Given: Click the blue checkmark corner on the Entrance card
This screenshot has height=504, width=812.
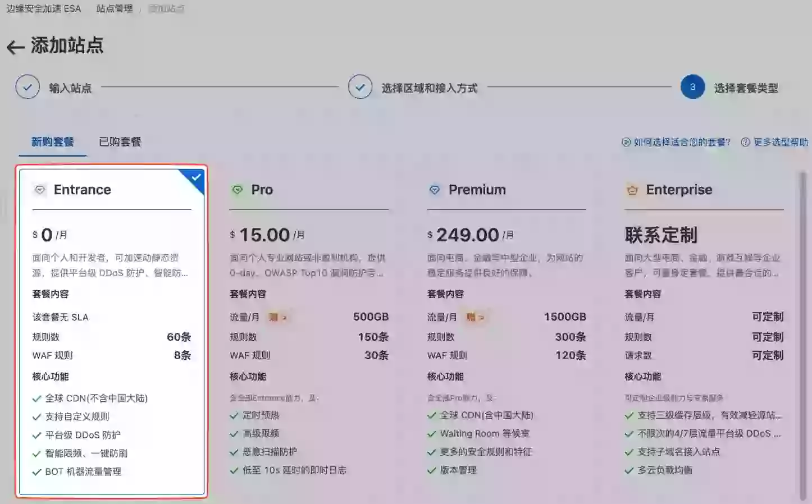Looking at the screenshot, I should [195, 176].
